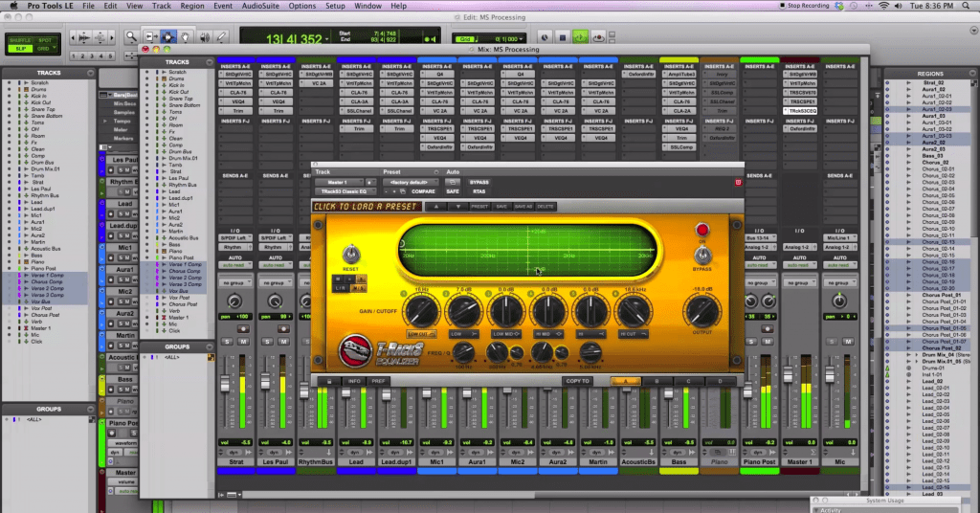Click the CLICK TO LOAD A PRESET display
This screenshot has height=513, width=980.
[x=367, y=206]
